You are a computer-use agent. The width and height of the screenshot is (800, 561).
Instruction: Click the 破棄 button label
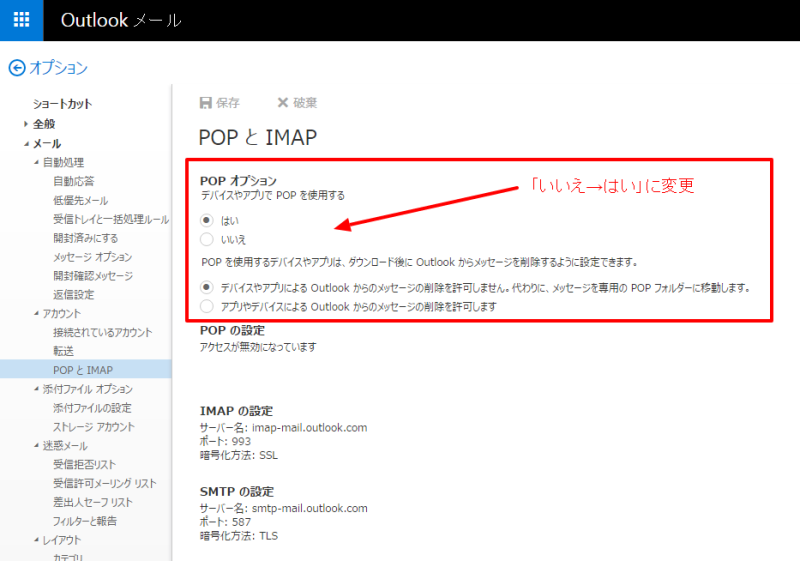(x=305, y=103)
